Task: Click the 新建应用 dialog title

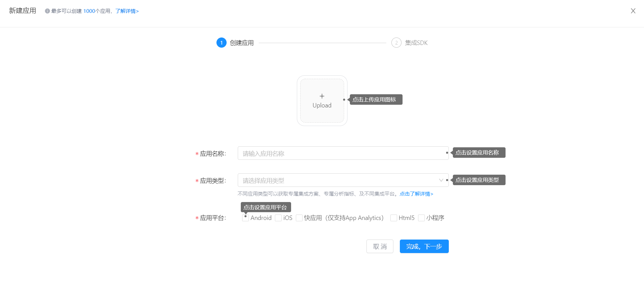Action: tap(23, 11)
